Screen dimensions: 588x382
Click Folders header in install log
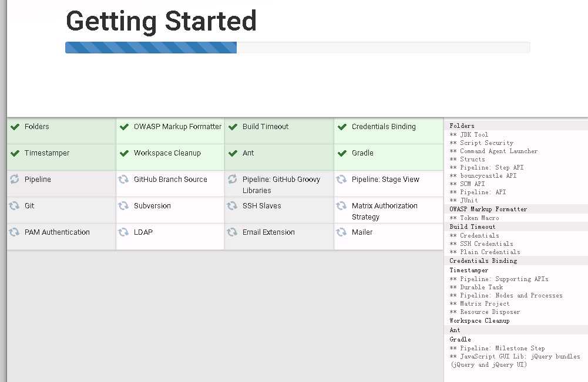coord(462,126)
